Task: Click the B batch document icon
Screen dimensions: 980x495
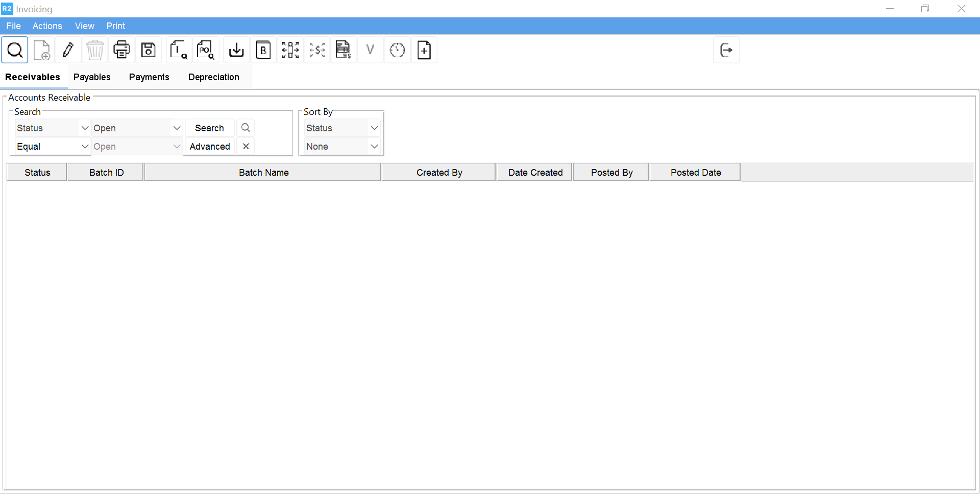Action: (x=263, y=50)
